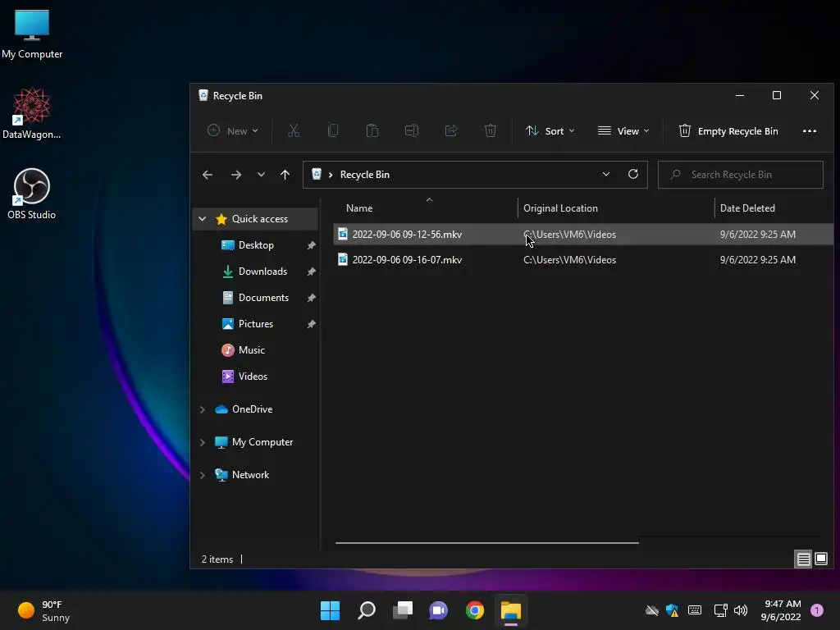Viewport: 840px width, 630px height.
Task: Click the Rename icon in toolbar
Action: click(x=412, y=130)
